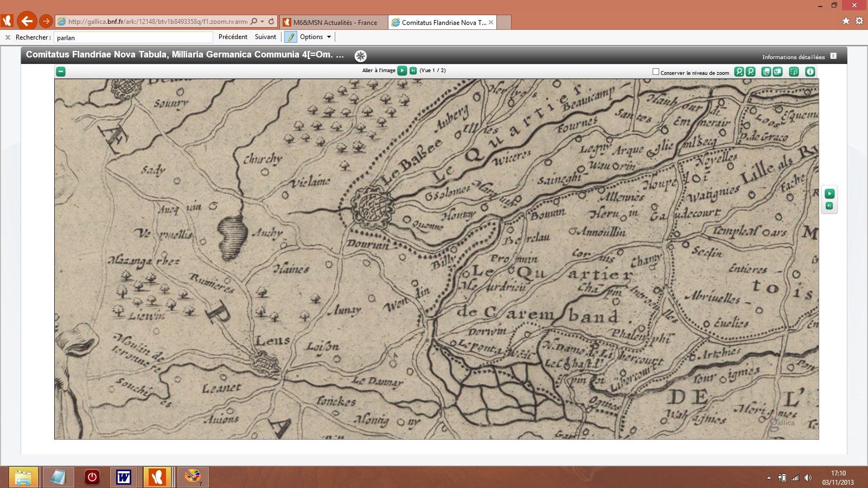Image resolution: width=868 pixels, height=488 pixels.
Task: Open a new tab
Action: coord(504,22)
